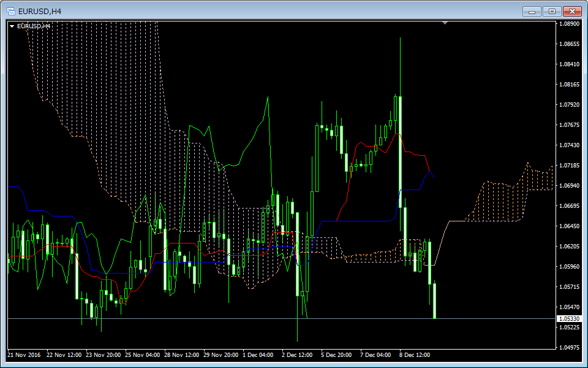Click the 2 Dec 12:00 time label
The height and width of the screenshot is (368, 588).
pyautogui.click(x=297, y=355)
